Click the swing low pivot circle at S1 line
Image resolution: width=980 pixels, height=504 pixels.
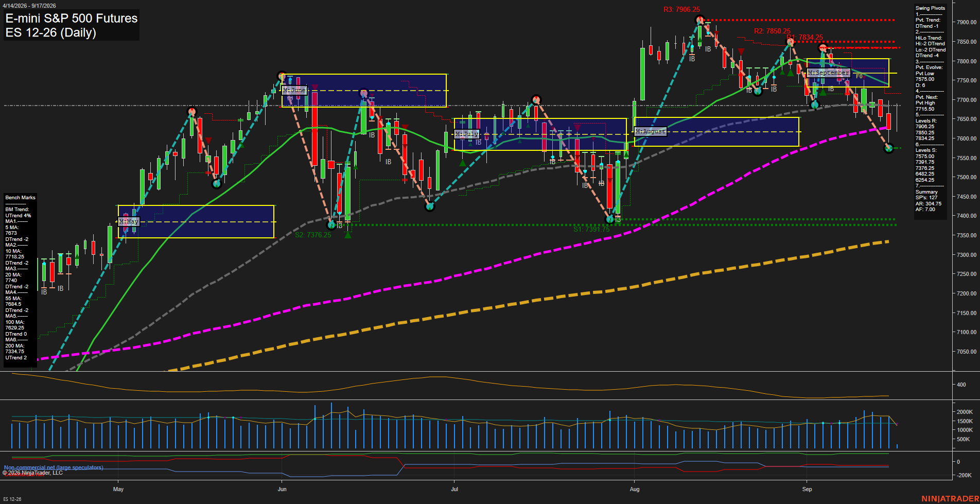(610, 219)
